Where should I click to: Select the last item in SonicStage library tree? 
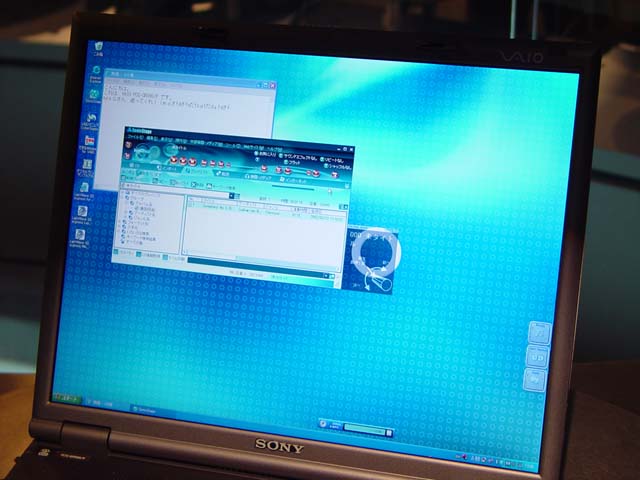[132, 242]
